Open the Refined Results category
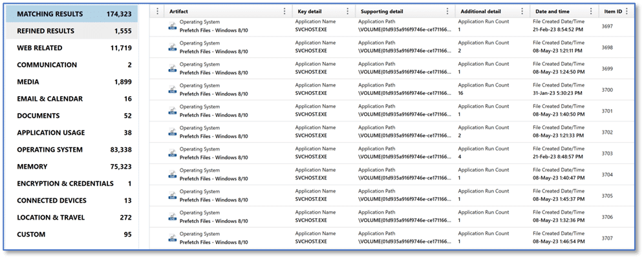This screenshot has width=644, height=259. (72, 31)
